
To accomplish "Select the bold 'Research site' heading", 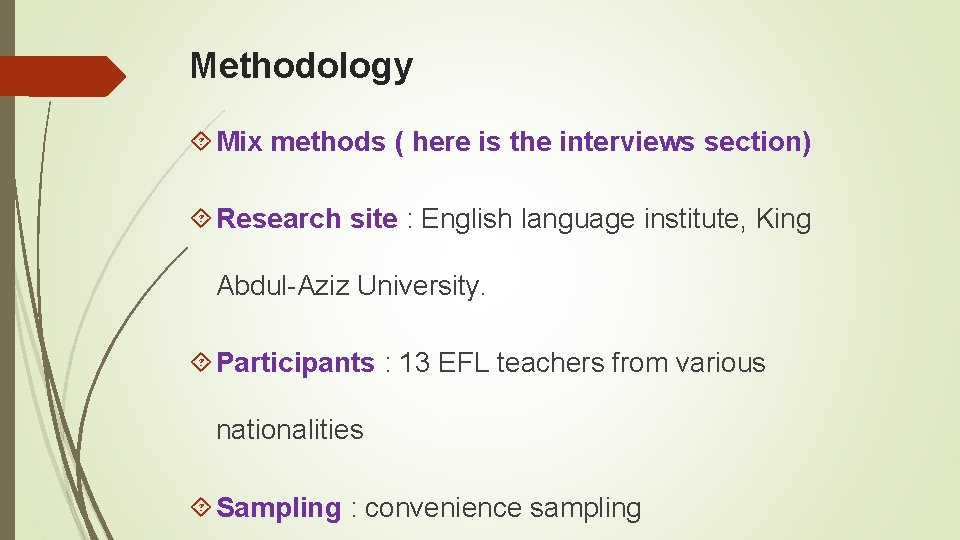I will (307, 219).
